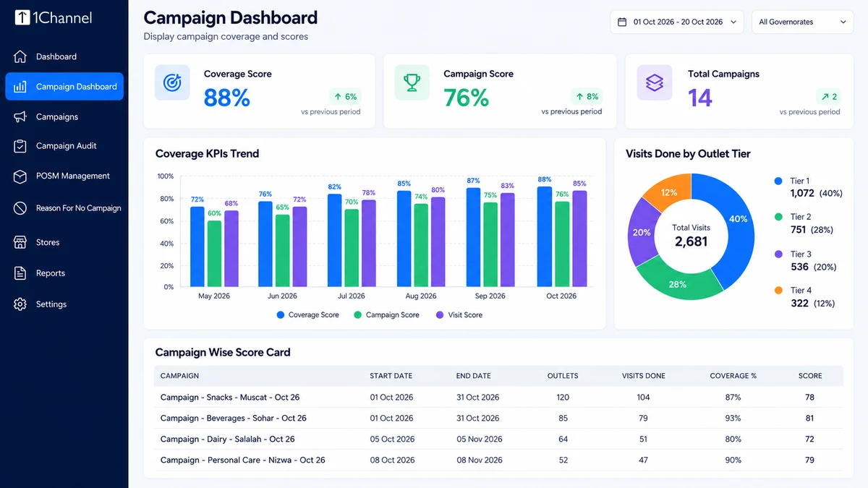
Task: Click the Dashboard home icon
Action: coord(20,56)
